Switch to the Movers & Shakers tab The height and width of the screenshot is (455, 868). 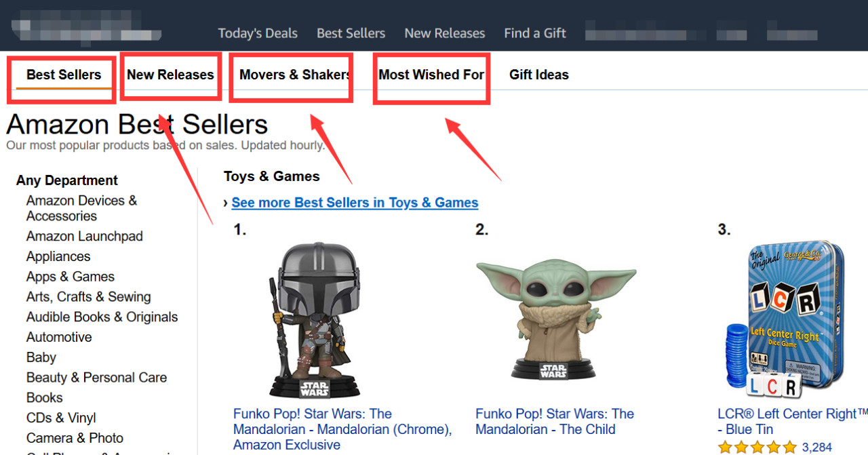pos(295,75)
